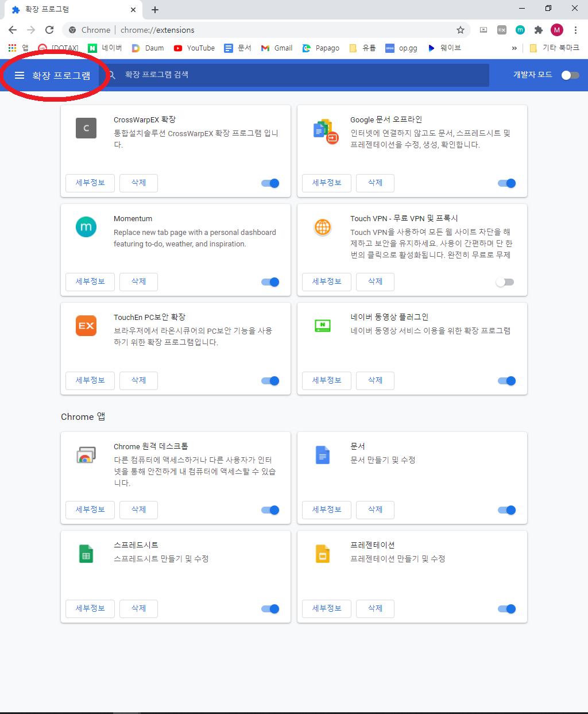
Task: Click the Sheets app icon
Action: click(86, 554)
